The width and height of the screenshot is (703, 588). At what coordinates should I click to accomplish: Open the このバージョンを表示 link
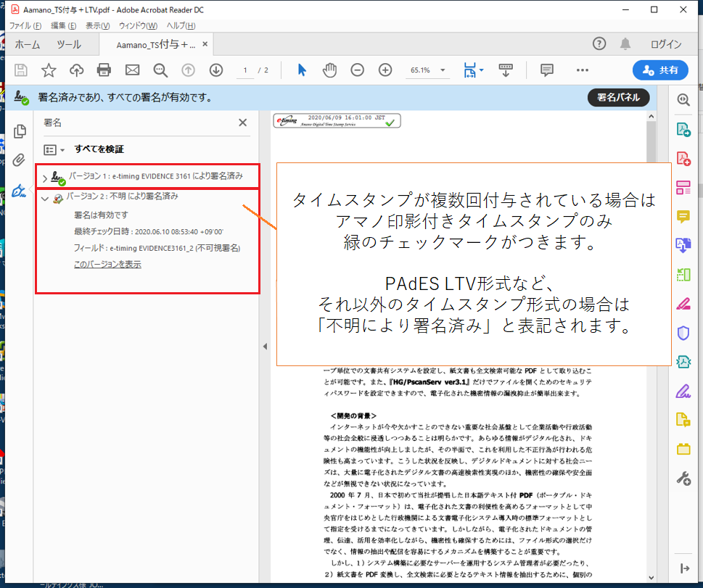pyautogui.click(x=107, y=265)
